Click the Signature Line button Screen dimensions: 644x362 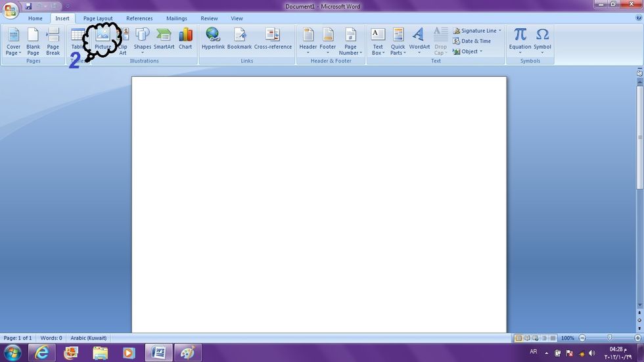point(476,31)
